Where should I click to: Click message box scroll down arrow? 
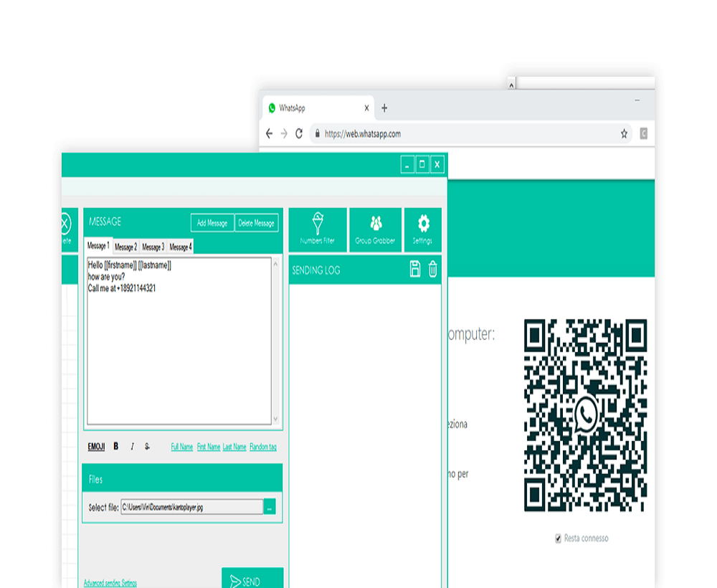point(275,418)
